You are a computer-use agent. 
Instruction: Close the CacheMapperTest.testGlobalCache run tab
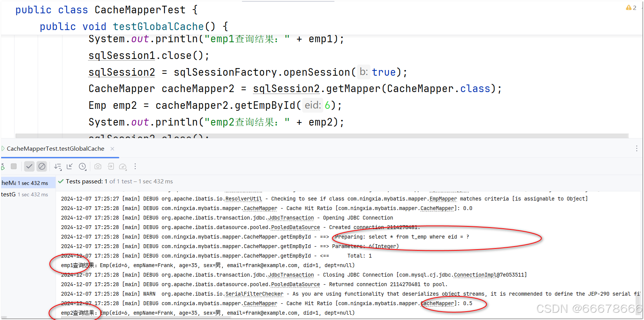point(112,149)
